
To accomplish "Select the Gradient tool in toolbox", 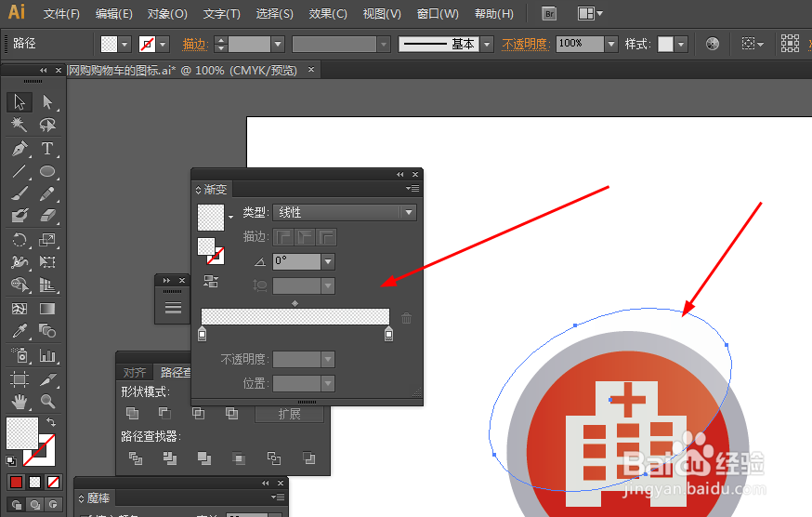I will tap(47, 309).
